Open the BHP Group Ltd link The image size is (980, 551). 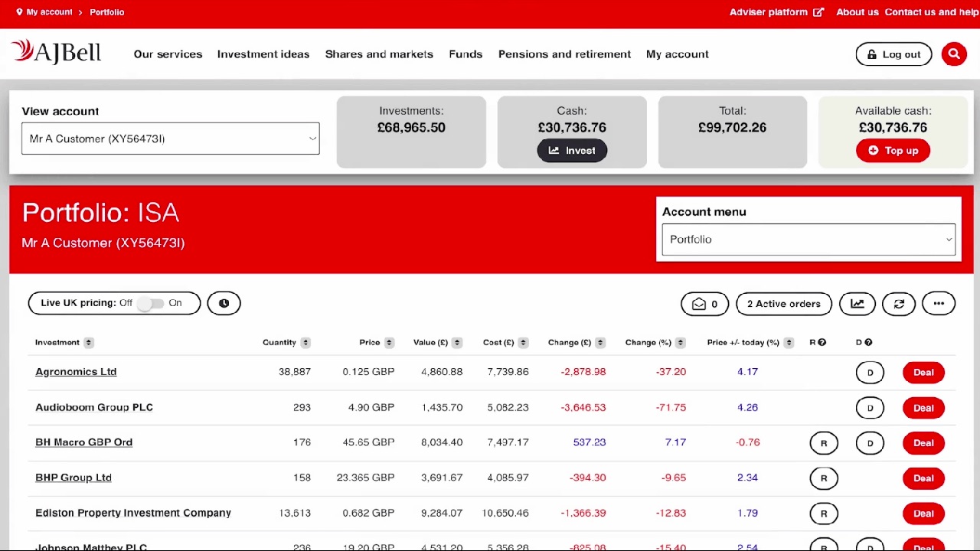click(73, 478)
